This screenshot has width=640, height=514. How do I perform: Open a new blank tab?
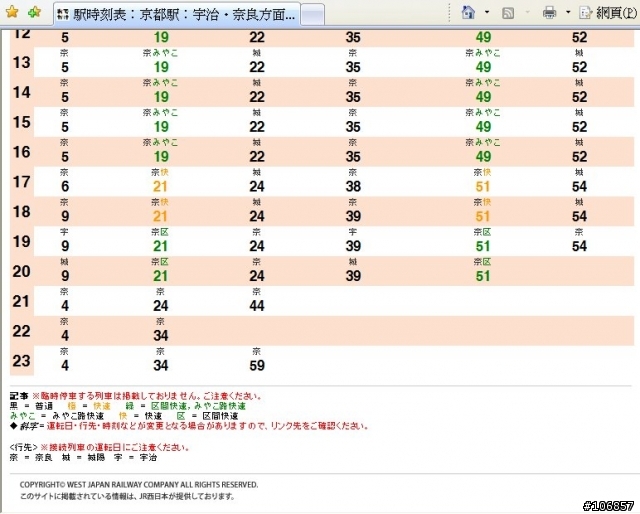(x=313, y=15)
